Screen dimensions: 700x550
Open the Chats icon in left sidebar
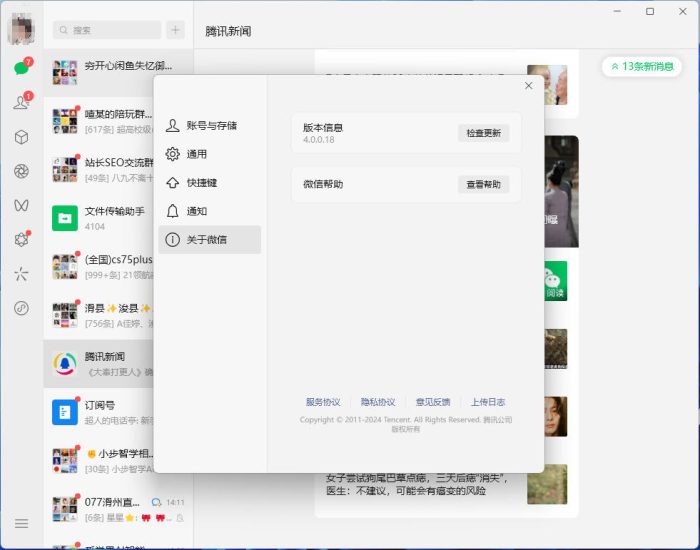pos(21,68)
